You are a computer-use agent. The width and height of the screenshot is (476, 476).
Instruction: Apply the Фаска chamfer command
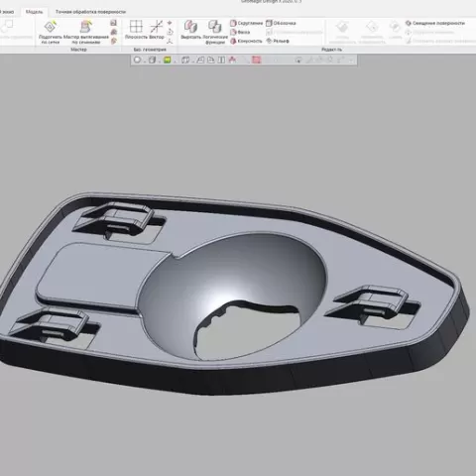coord(240,32)
